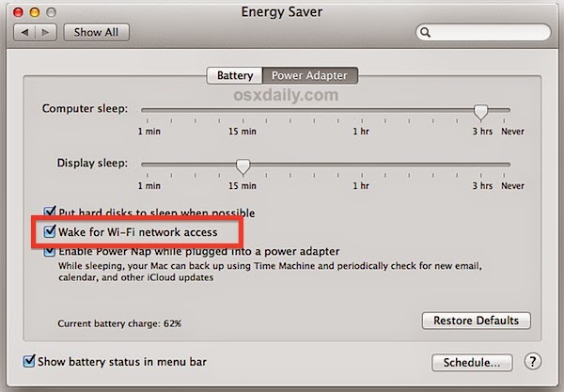Click the Current battery charge: 62% text
Image resolution: width=564 pixels, height=392 pixels.
(119, 323)
